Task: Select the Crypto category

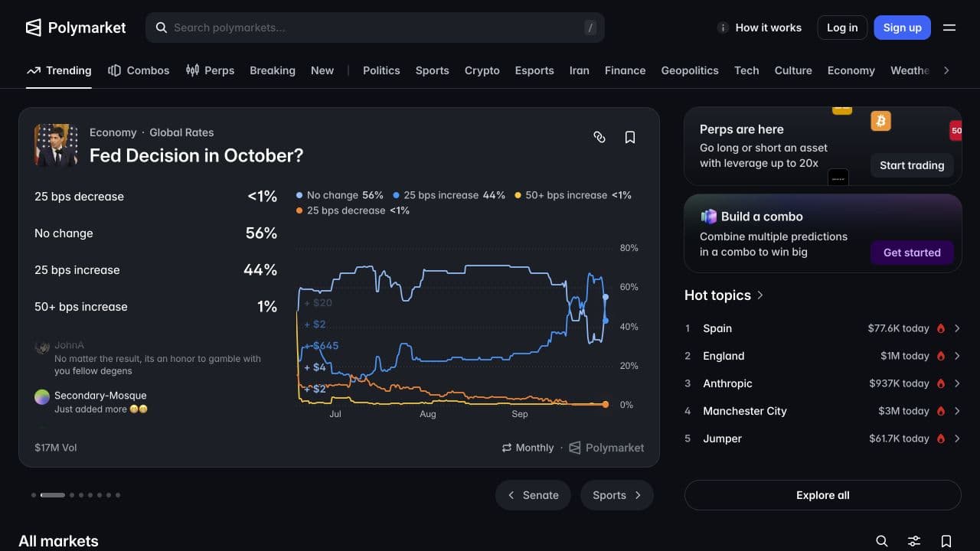Action: (482, 70)
